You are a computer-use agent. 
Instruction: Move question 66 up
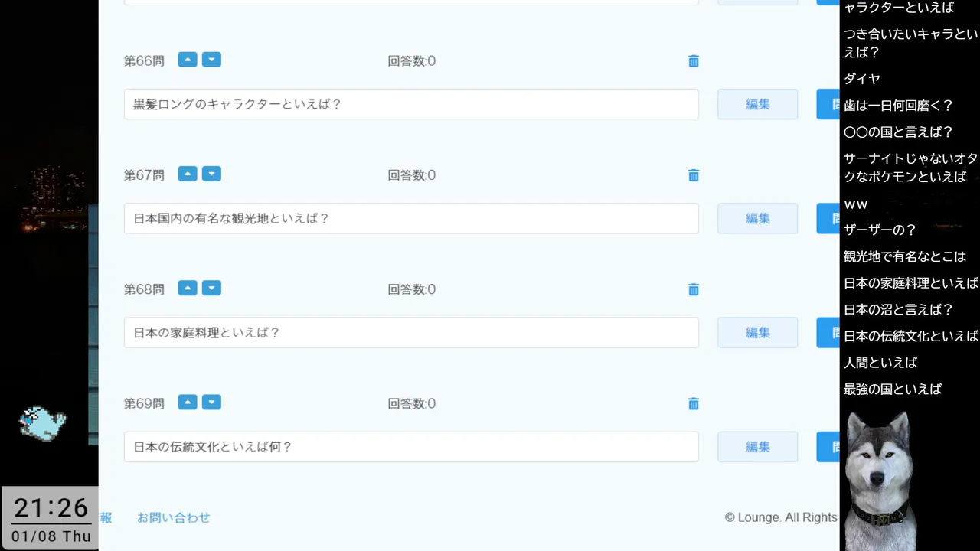[188, 60]
